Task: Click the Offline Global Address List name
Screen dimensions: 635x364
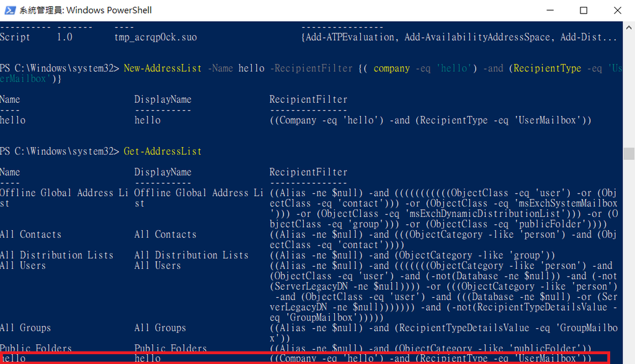Action: 65,193
